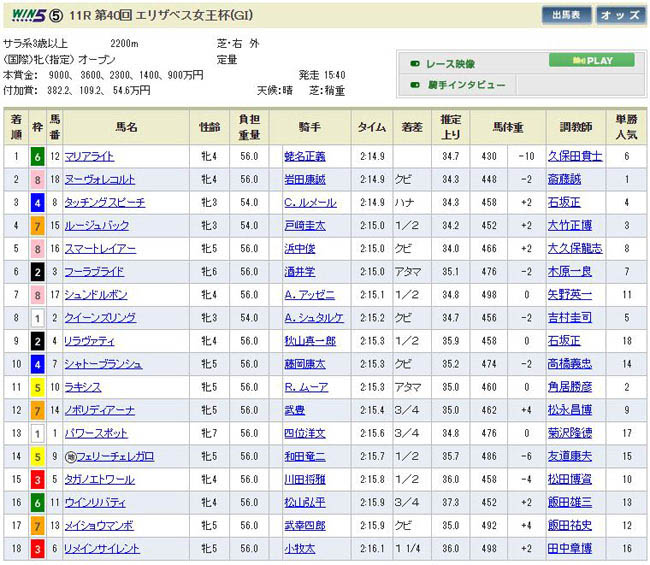Open jockey link 武豊
Image resolution: width=650 pixels, height=565 pixels.
[x=294, y=410]
